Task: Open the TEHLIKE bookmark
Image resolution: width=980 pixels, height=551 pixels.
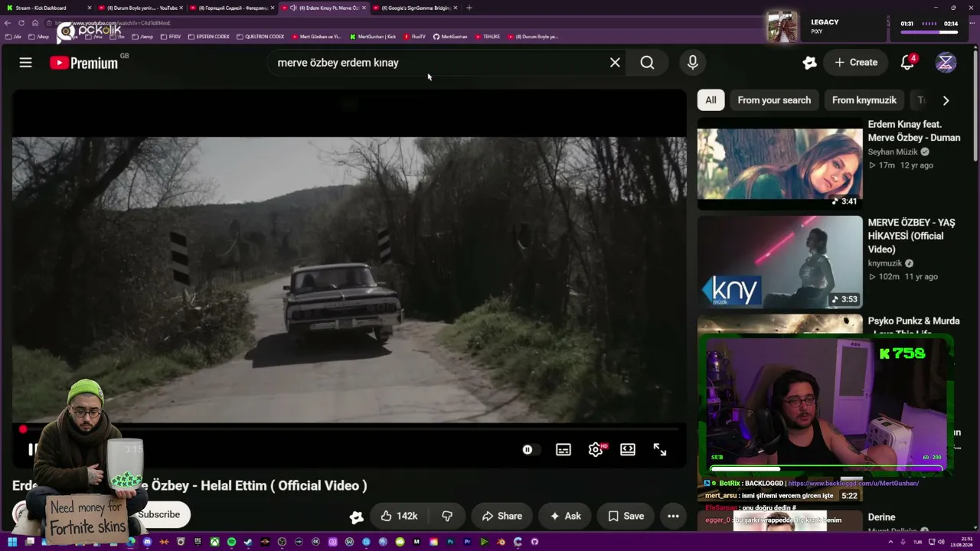Action: click(x=487, y=37)
